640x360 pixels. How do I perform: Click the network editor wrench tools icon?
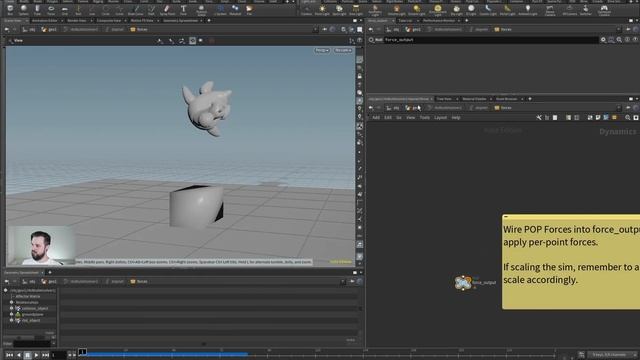click(539, 118)
